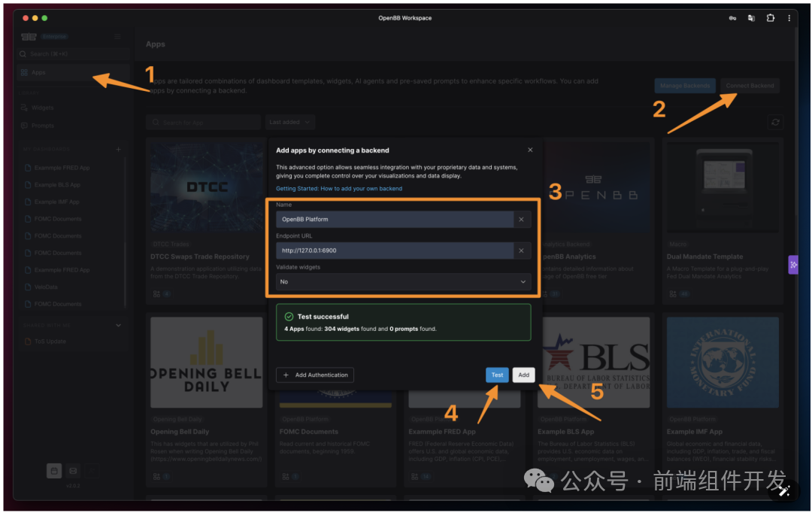The width and height of the screenshot is (812, 513).
Task: Open Apps in the sidebar
Action: click(72, 72)
